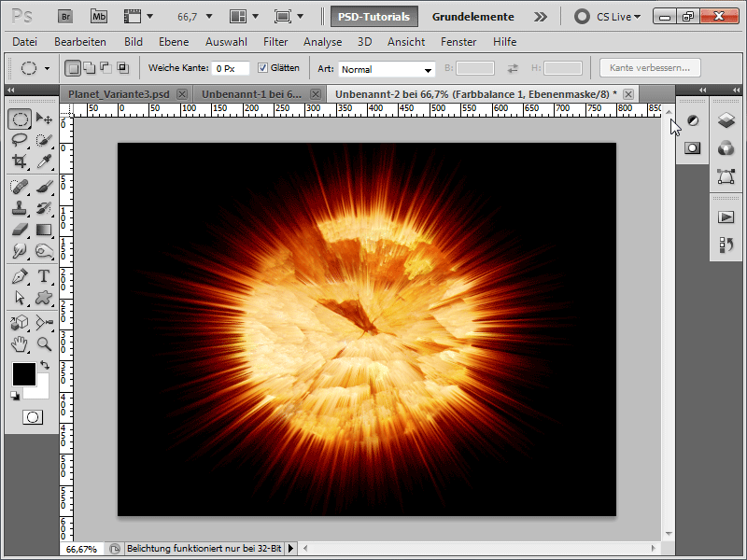747x560 pixels.
Task: Select the Brush tool
Action: coord(44,187)
